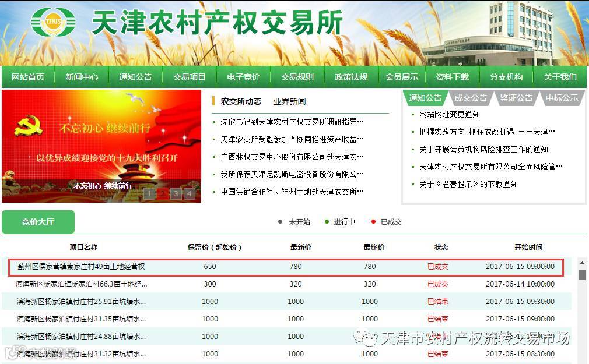
Task: Open project 滨海新区杨家泊镇付庄村31.35亩坑塘水
Action: [x=81, y=319]
